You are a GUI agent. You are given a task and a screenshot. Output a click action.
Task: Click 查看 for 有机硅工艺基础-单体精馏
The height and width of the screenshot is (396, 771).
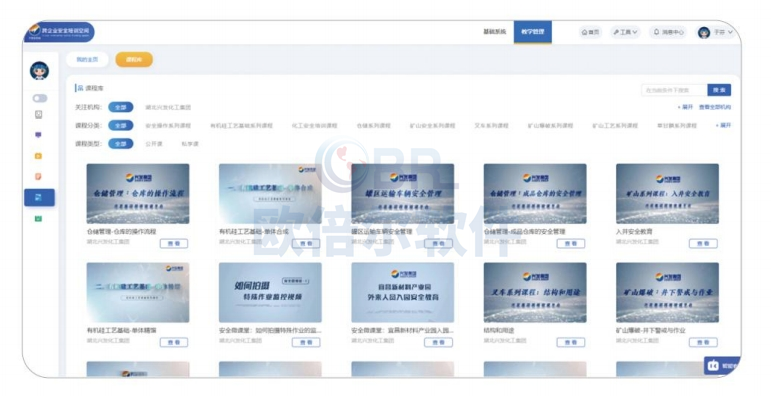(x=174, y=342)
